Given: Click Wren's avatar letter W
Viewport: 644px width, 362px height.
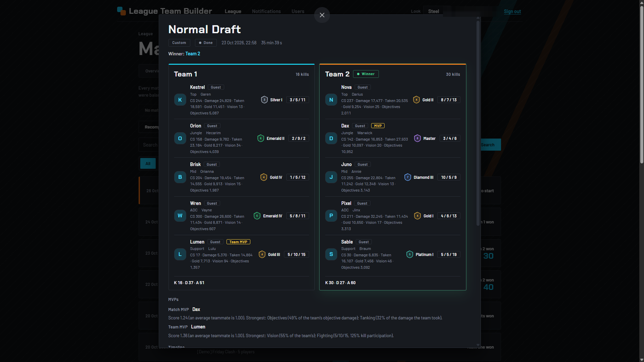Looking at the screenshot, I should (180, 216).
